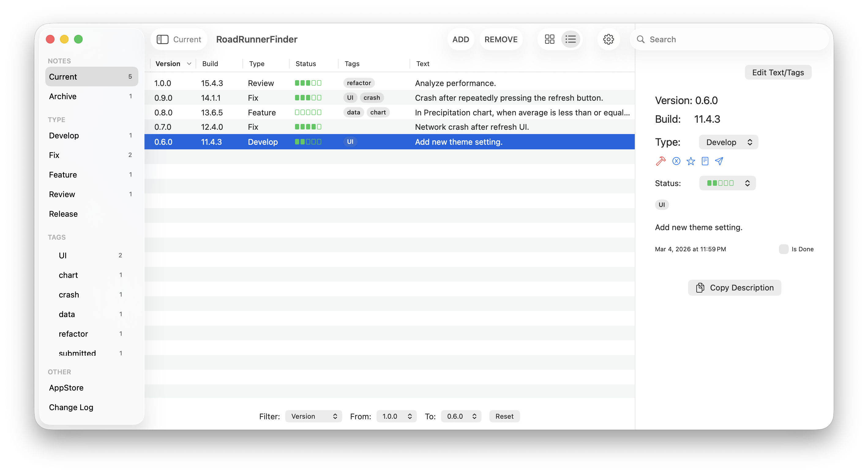Click status bar of version 0.8.0 row
The image size is (868, 475).
(308, 113)
